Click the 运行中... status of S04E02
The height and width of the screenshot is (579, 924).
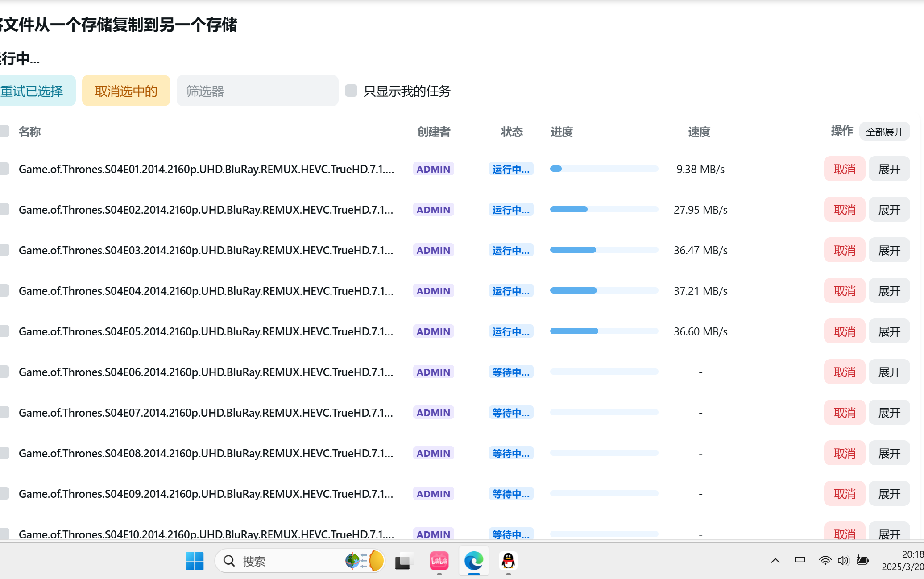511,210
